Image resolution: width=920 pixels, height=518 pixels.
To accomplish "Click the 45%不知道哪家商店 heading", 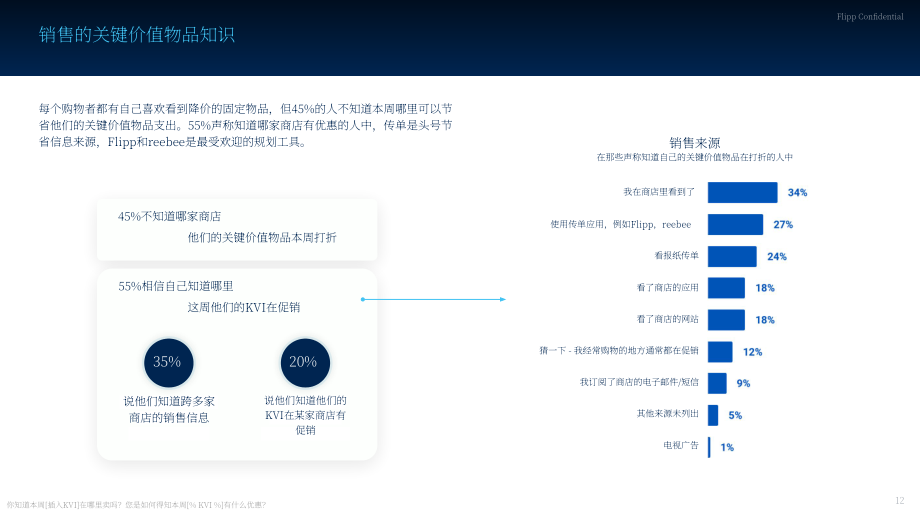I will (x=170, y=216).
